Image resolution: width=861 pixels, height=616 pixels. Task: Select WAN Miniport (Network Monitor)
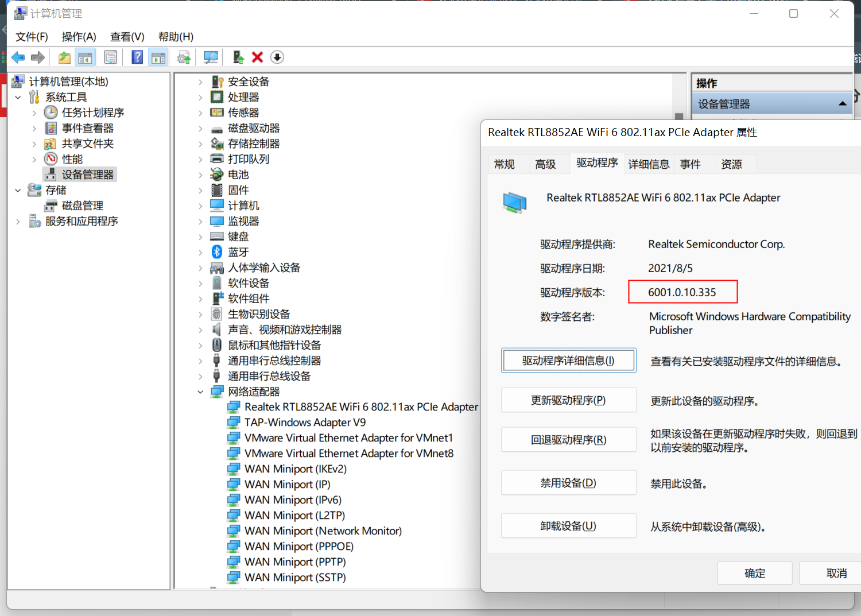(323, 531)
